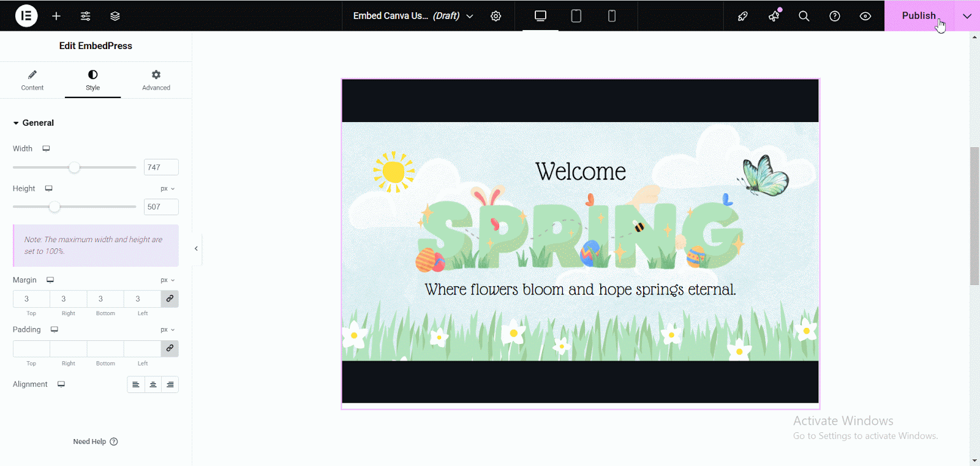
Task: Click the scrollbar up arrow
Action: tap(974, 37)
